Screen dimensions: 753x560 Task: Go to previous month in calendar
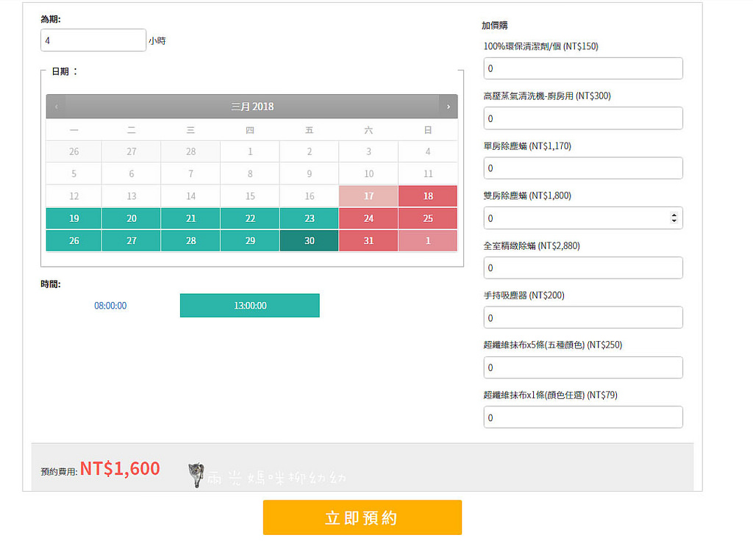click(56, 107)
